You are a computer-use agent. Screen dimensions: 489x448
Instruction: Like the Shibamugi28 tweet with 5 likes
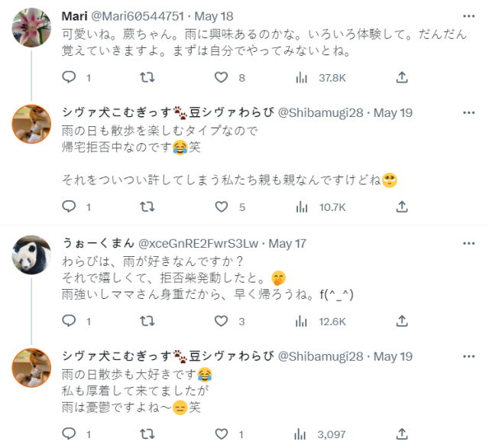(x=222, y=206)
